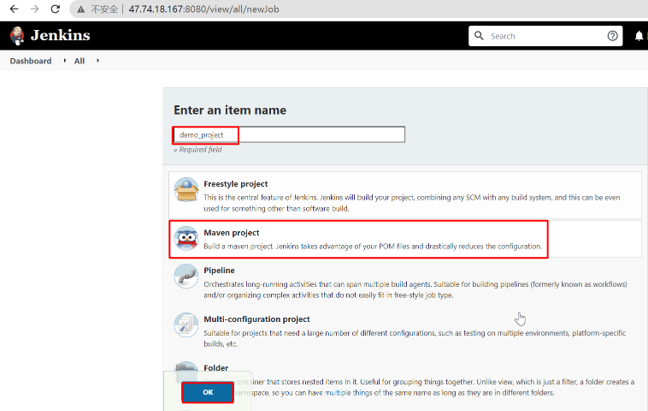Click the Maven project description text
Viewport: 648px width, 411px height.
372,246
